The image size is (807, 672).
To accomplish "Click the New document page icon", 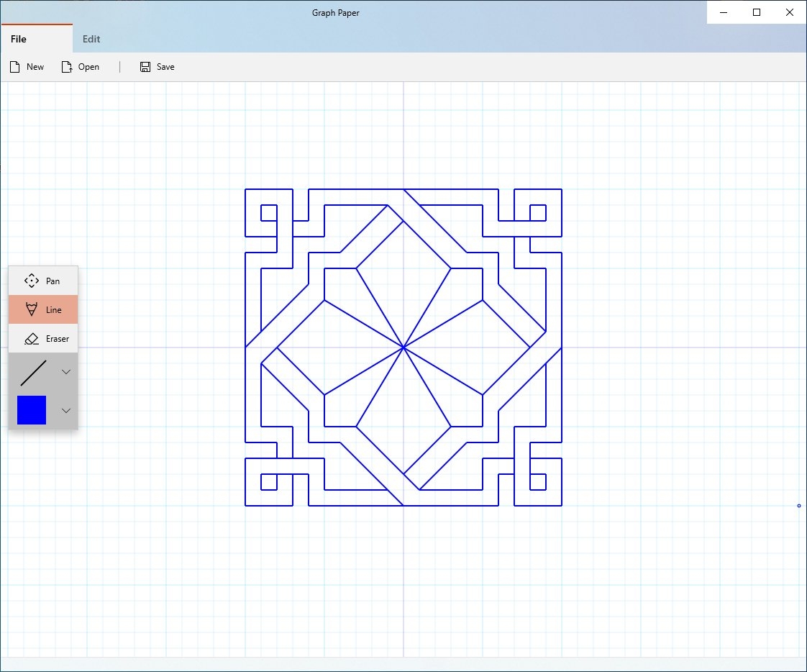I will (x=14, y=66).
